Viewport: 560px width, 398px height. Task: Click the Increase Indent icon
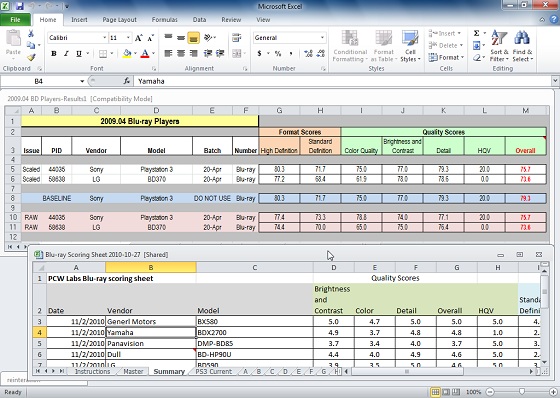pos(220,54)
